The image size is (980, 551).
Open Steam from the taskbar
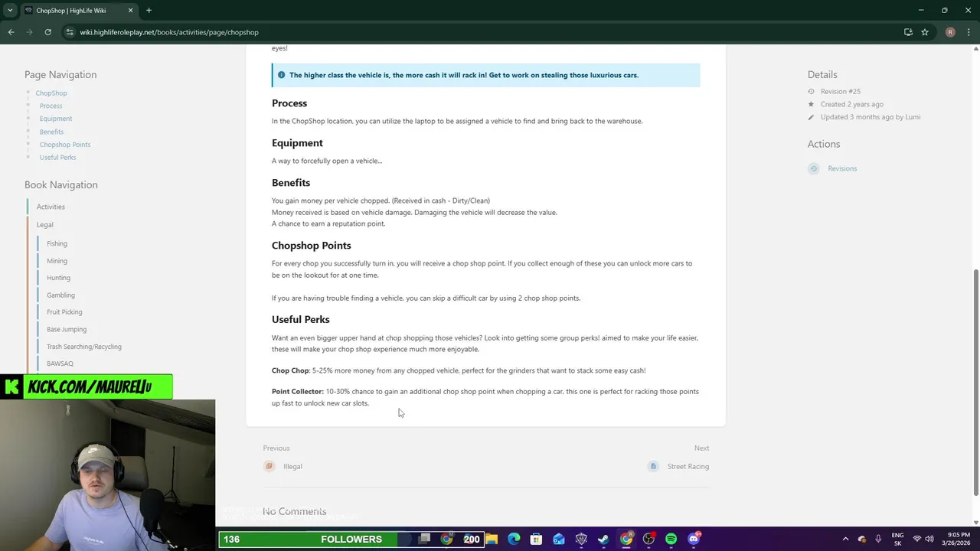tap(603, 540)
